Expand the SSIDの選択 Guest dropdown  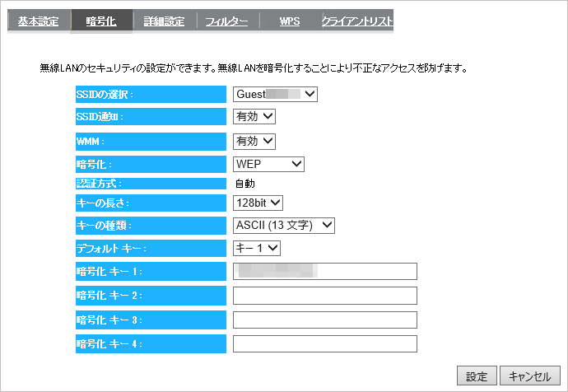(275, 94)
